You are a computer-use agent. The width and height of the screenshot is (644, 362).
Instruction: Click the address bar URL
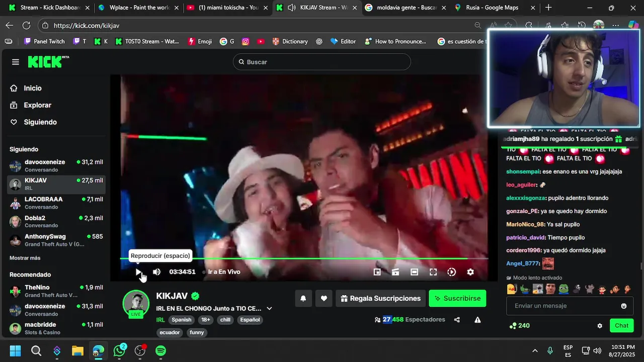87,26
